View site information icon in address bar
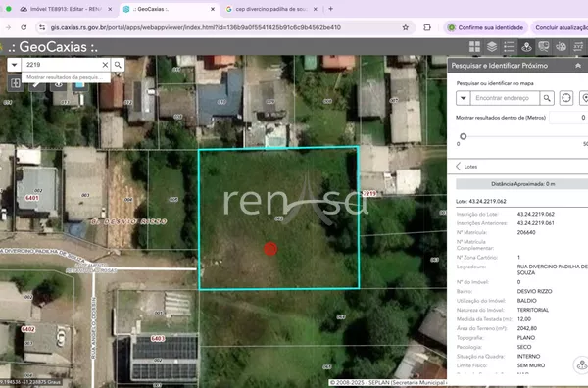 coord(42,27)
